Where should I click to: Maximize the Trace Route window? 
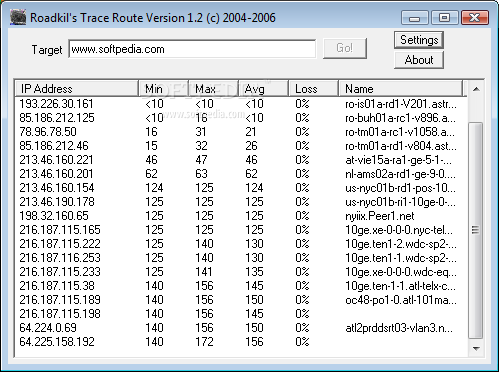click(x=444, y=18)
